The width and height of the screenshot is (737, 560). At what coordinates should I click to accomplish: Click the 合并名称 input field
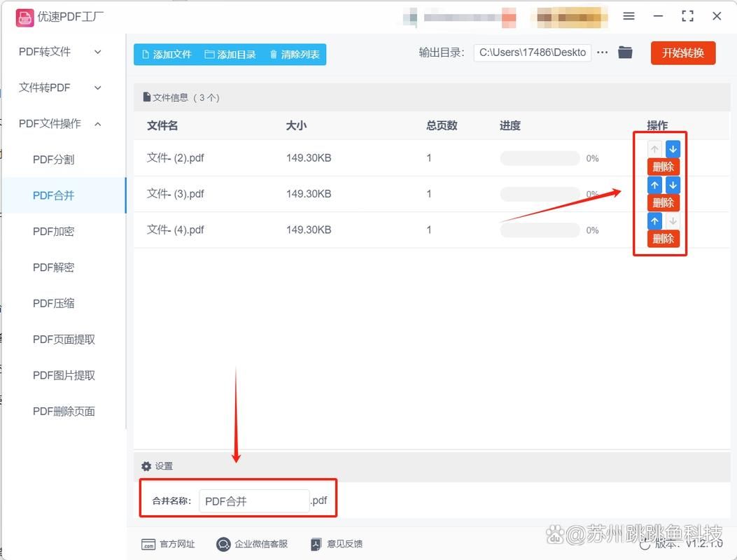(254, 501)
